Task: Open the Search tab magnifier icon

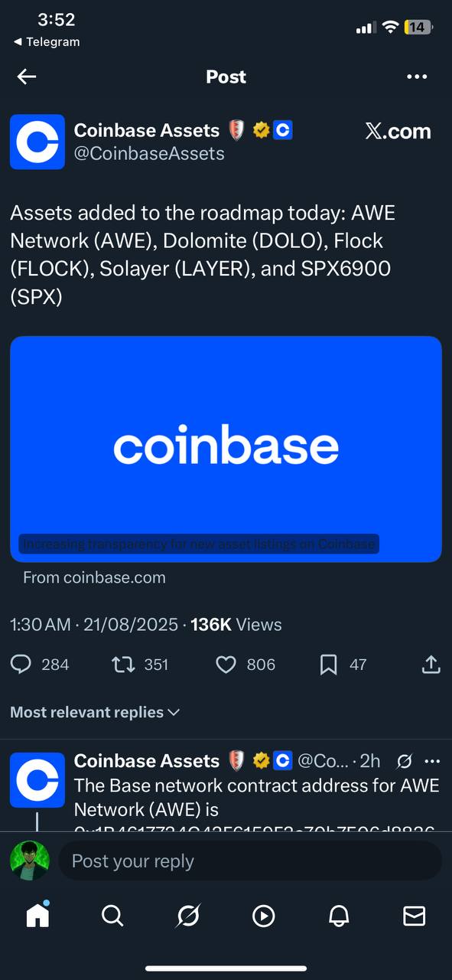Action: (x=112, y=916)
